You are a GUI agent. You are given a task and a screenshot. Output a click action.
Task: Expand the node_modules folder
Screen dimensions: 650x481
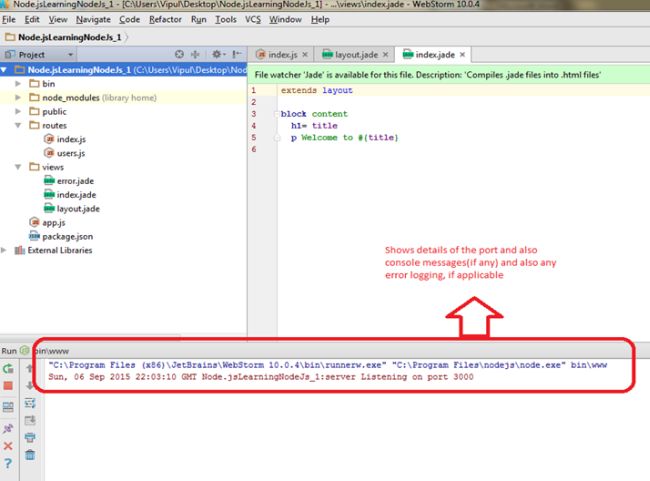point(18,97)
